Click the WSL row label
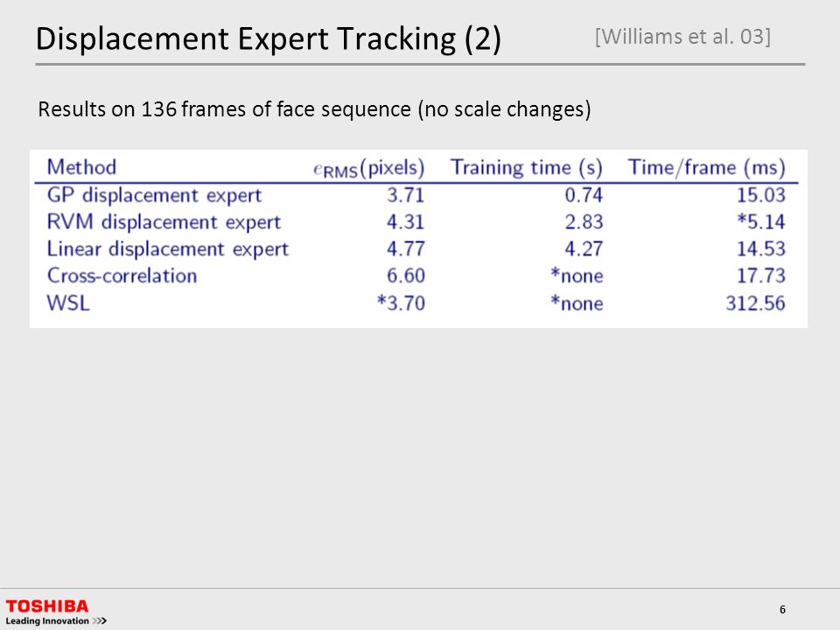 point(68,304)
